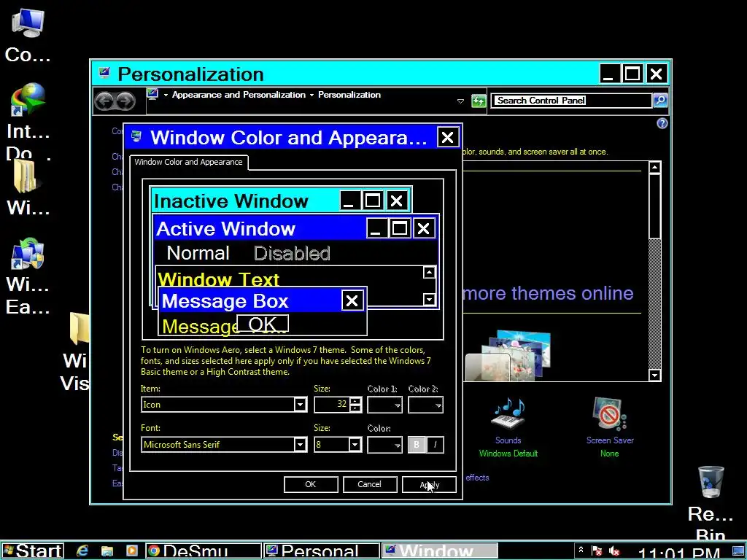Click the preview scrollbar down arrow
Screen dimensions: 747x560
(429, 299)
